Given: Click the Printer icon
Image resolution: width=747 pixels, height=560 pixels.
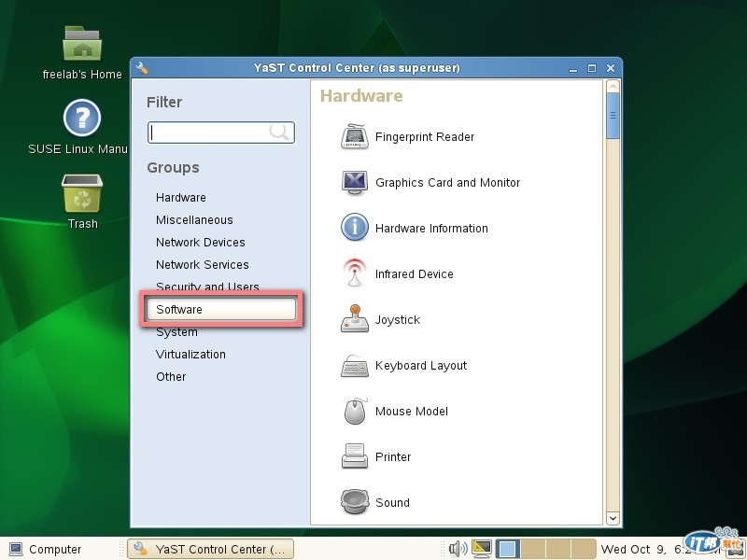Looking at the screenshot, I should (x=355, y=455).
